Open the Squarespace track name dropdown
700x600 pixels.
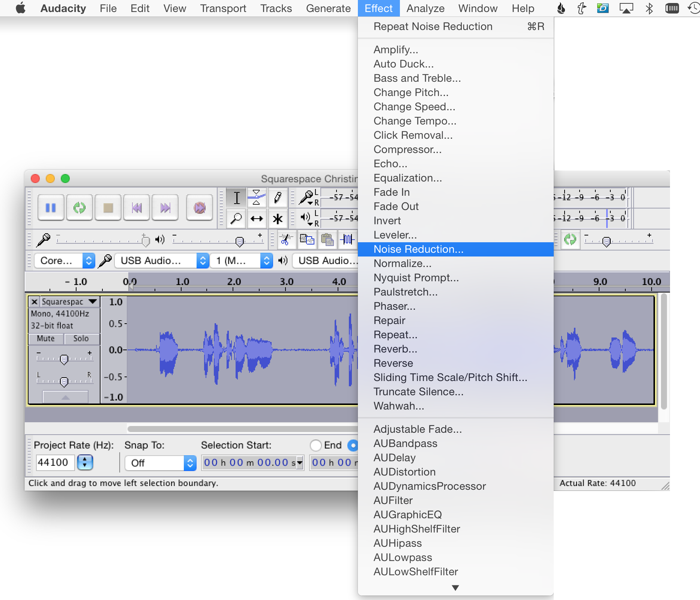coord(69,301)
